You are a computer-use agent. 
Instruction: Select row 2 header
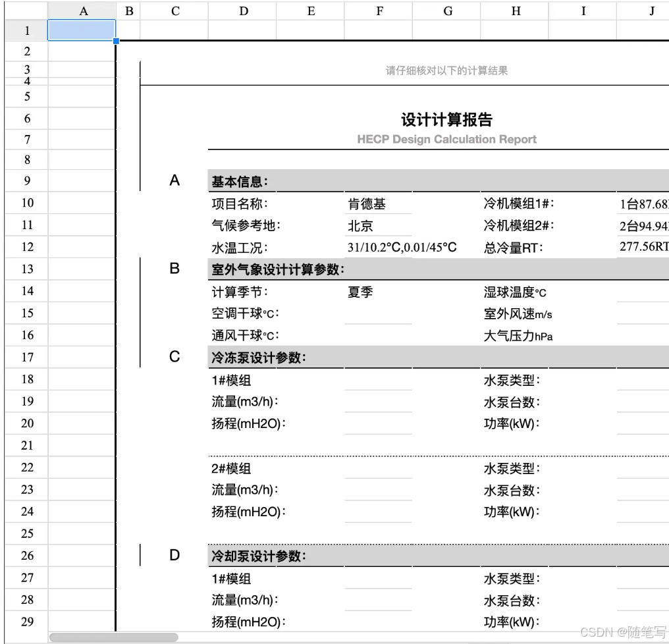coord(27,51)
